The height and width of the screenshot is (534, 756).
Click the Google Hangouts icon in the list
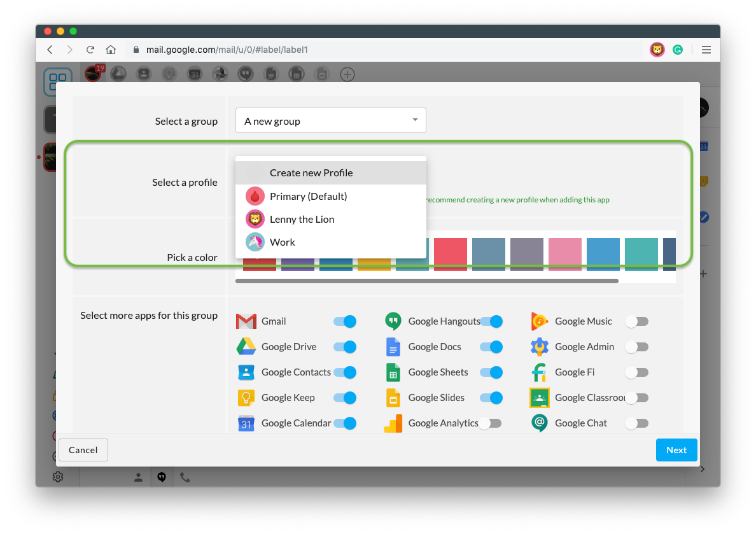click(393, 321)
